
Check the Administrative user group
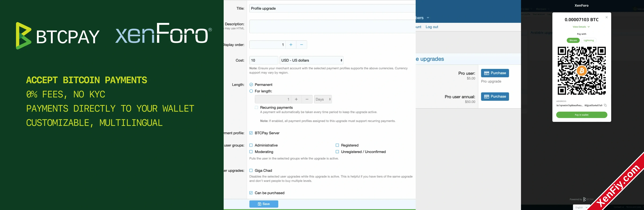(251, 145)
